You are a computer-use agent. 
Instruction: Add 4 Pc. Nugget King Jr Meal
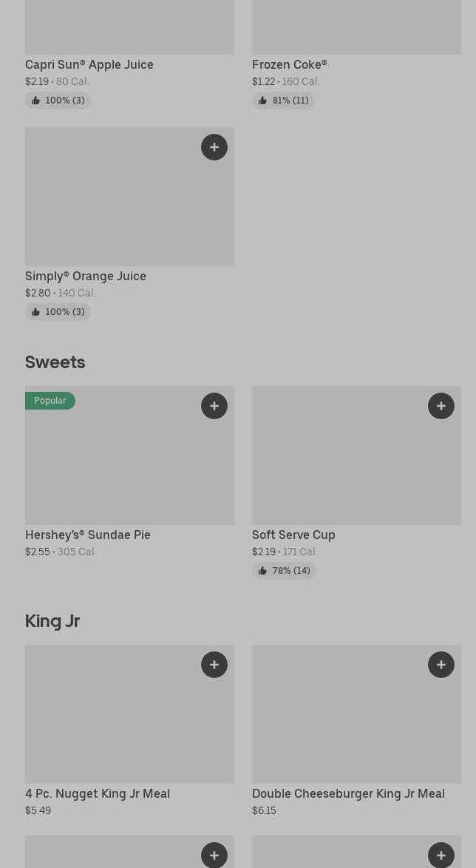tap(214, 665)
